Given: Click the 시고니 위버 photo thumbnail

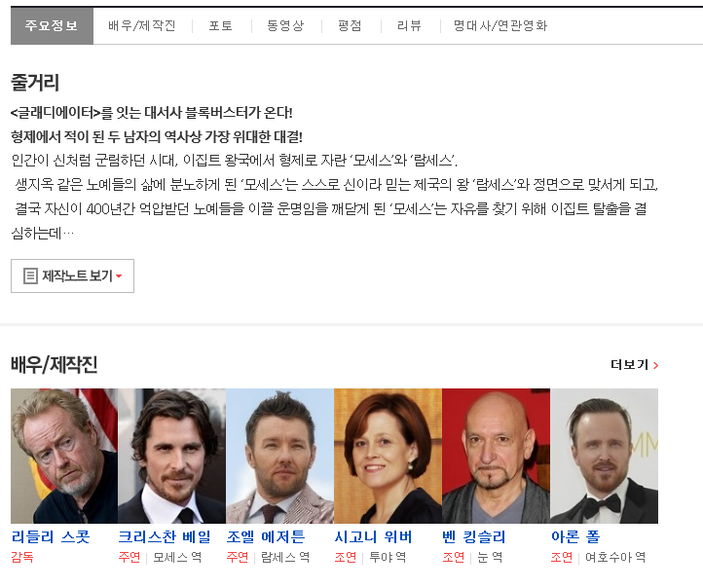Looking at the screenshot, I should [x=388, y=456].
